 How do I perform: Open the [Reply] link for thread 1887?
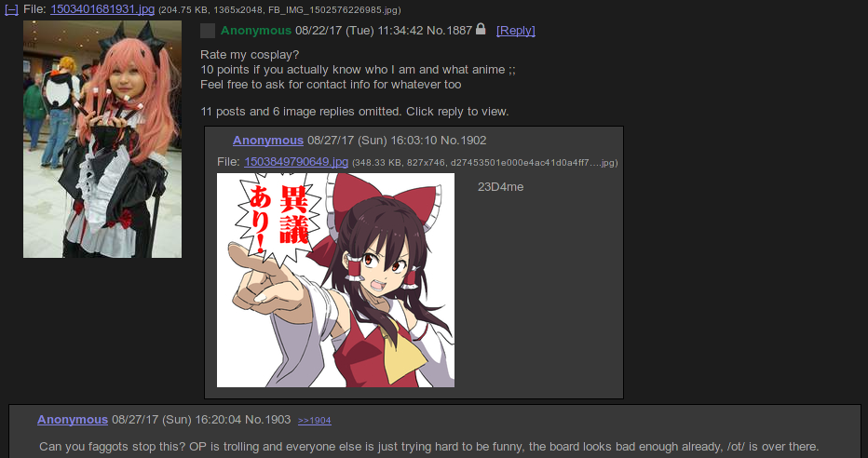516,31
